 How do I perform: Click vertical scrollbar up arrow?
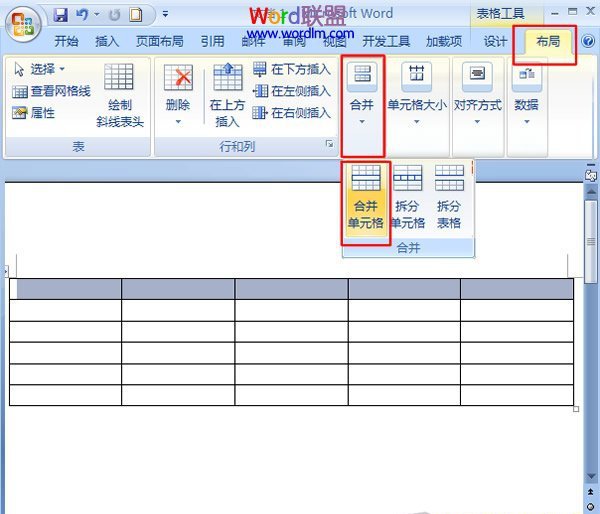coord(591,191)
